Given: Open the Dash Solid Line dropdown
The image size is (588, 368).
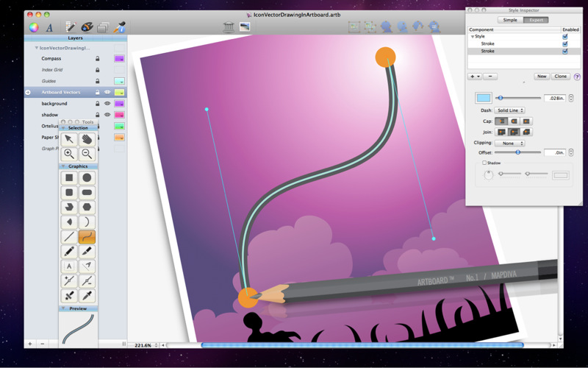Looking at the screenshot, I should click(x=509, y=110).
